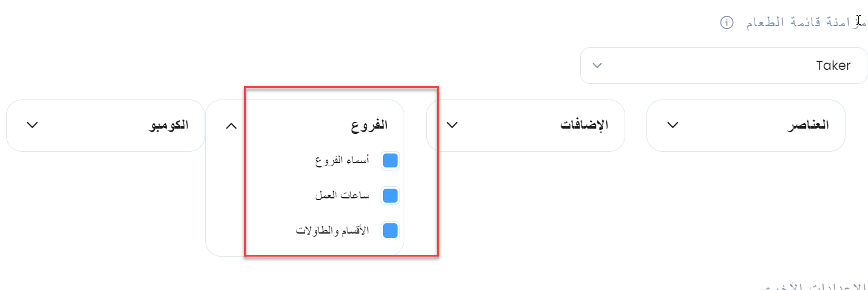
Task: Uncheck the أسماء الفروع checkbox
Action: (x=390, y=161)
